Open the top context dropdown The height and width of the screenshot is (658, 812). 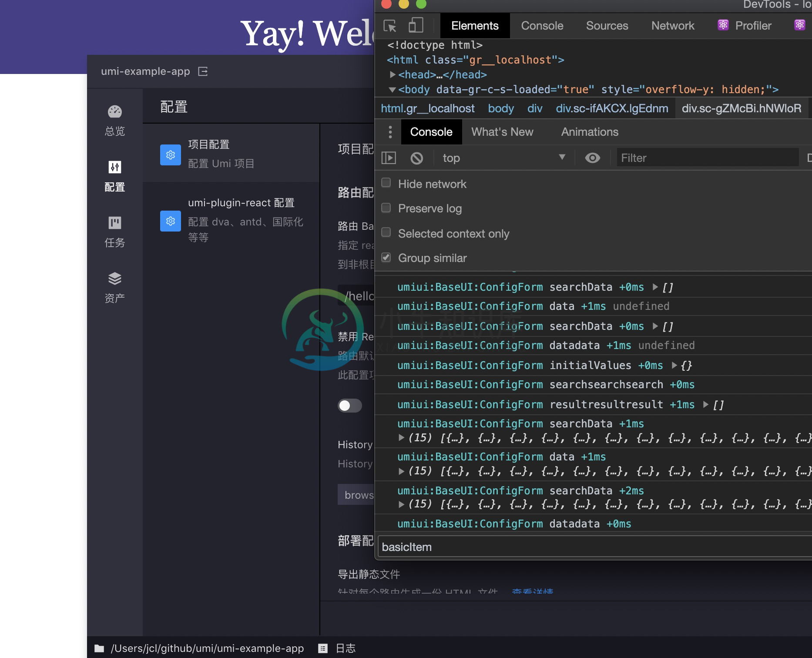tap(504, 158)
